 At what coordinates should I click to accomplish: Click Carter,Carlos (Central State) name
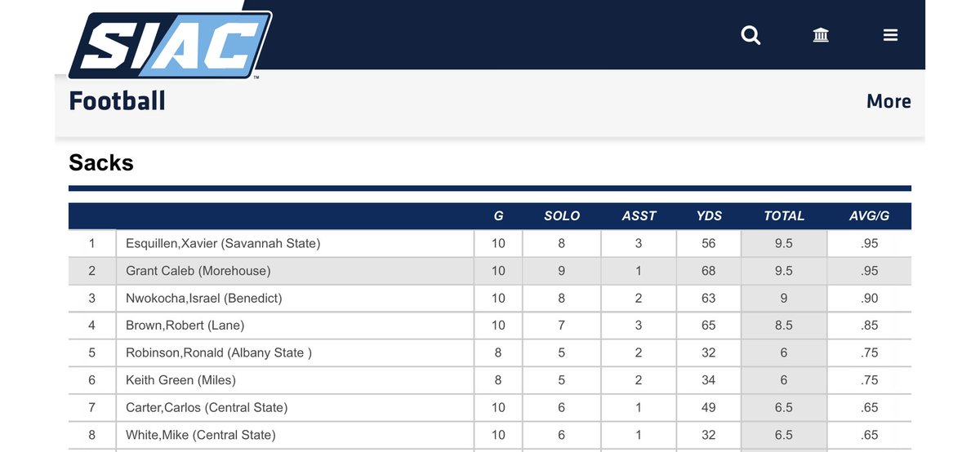(x=207, y=408)
